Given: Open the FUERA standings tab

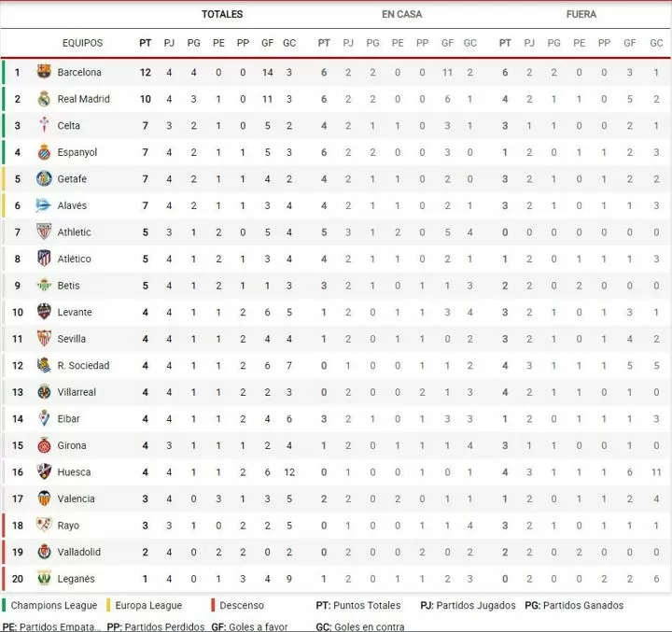Looking at the screenshot, I should click(581, 14).
